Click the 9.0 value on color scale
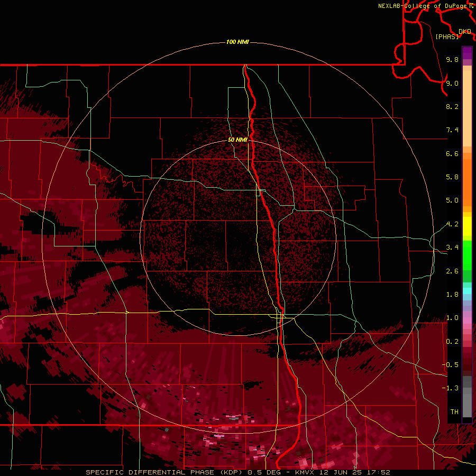This screenshot has width=476, height=476. (x=452, y=83)
